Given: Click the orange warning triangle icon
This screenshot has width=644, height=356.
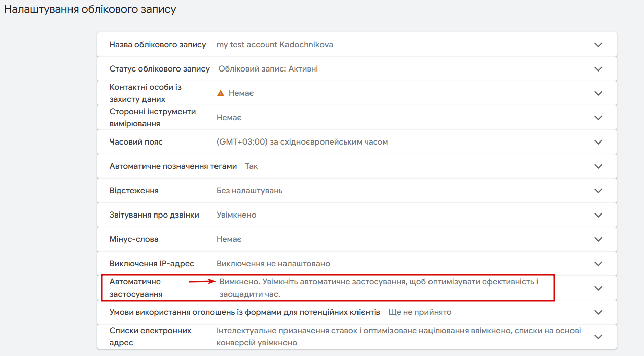Looking at the screenshot, I should [x=221, y=93].
